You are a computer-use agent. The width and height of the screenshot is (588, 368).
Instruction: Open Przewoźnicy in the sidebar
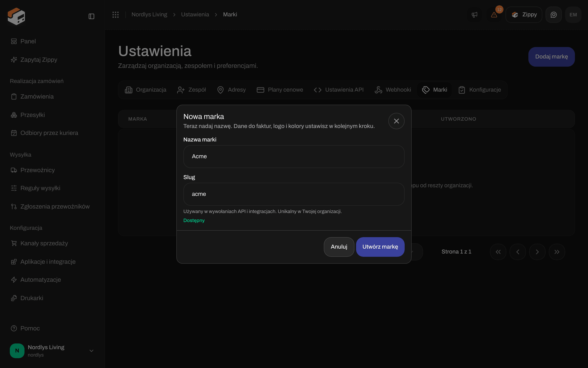[x=52, y=170]
